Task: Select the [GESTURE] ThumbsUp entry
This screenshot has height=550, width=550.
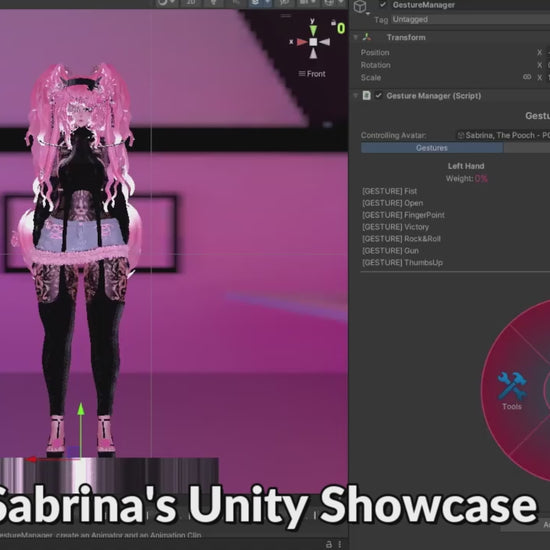Action: pos(402,263)
